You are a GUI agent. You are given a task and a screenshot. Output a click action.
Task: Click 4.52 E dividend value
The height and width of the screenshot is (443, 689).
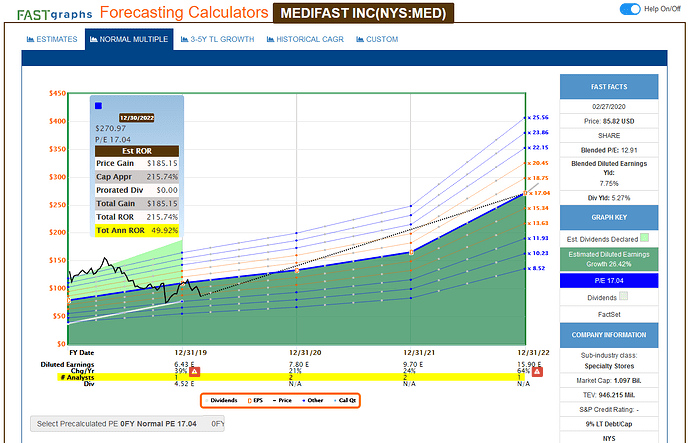click(184, 384)
